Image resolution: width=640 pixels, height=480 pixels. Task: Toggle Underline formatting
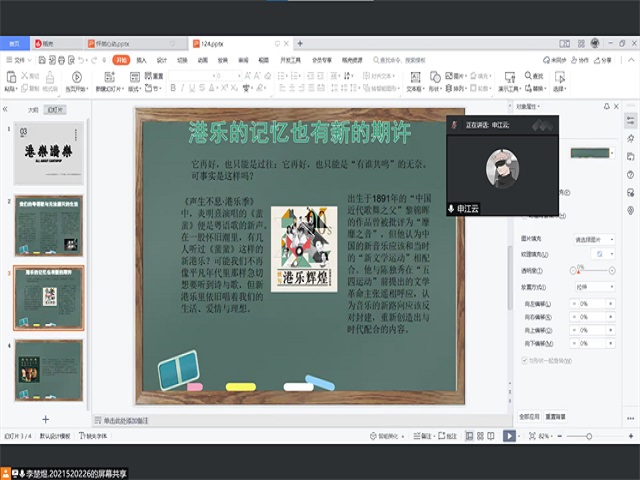192,88
